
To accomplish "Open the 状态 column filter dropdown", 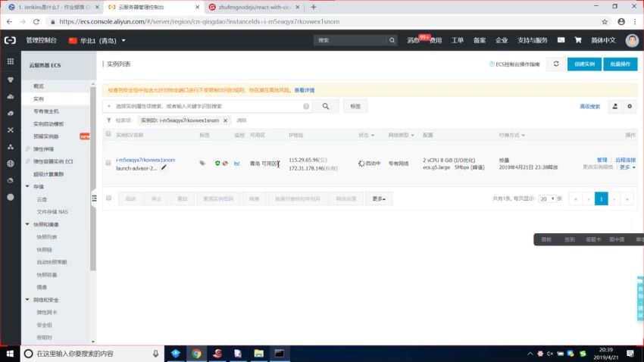I will pyautogui.click(x=366, y=135).
